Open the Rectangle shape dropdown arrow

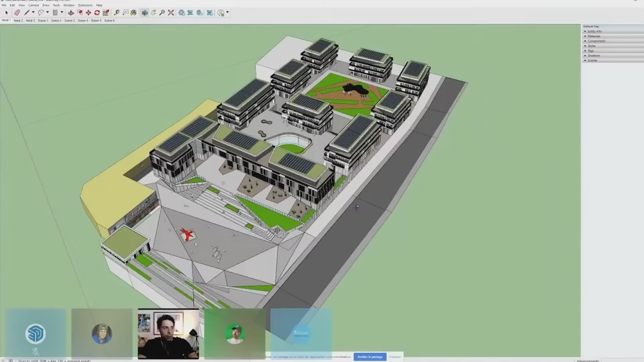click(x=62, y=12)
